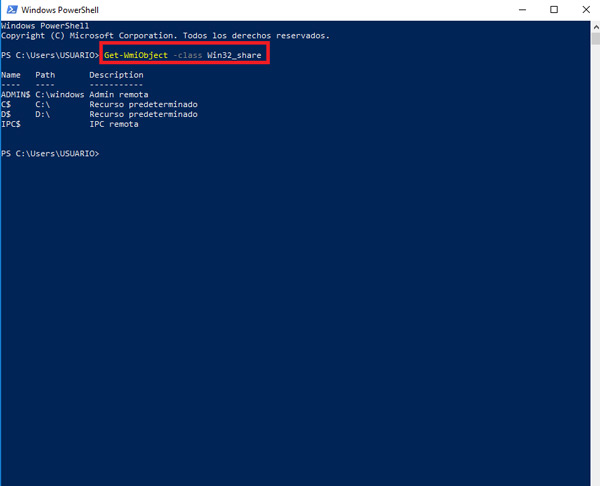Click the Admin remota description
The height and width of the screenshot is (486, 600).
119,95
